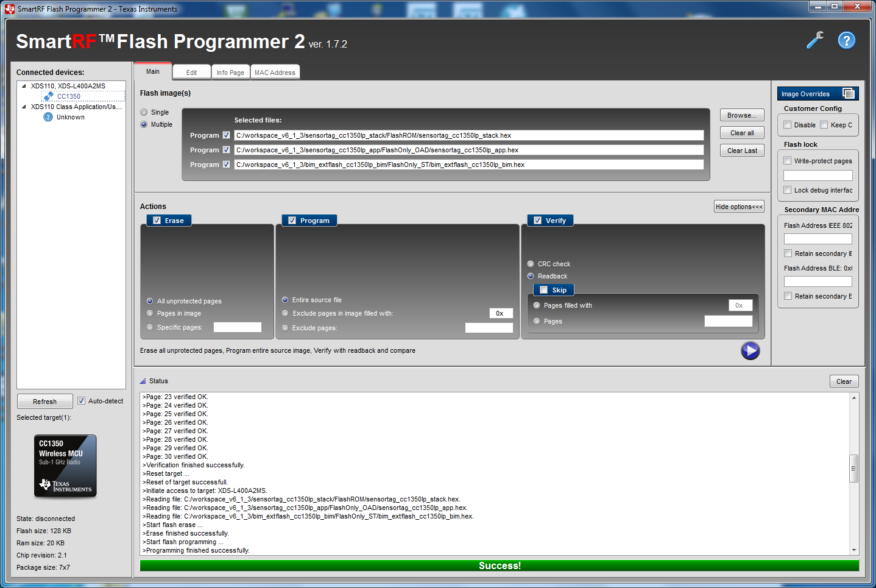Uncheck Program for sensortag stack.hex file
876x588 pixels.
(227, 135)
